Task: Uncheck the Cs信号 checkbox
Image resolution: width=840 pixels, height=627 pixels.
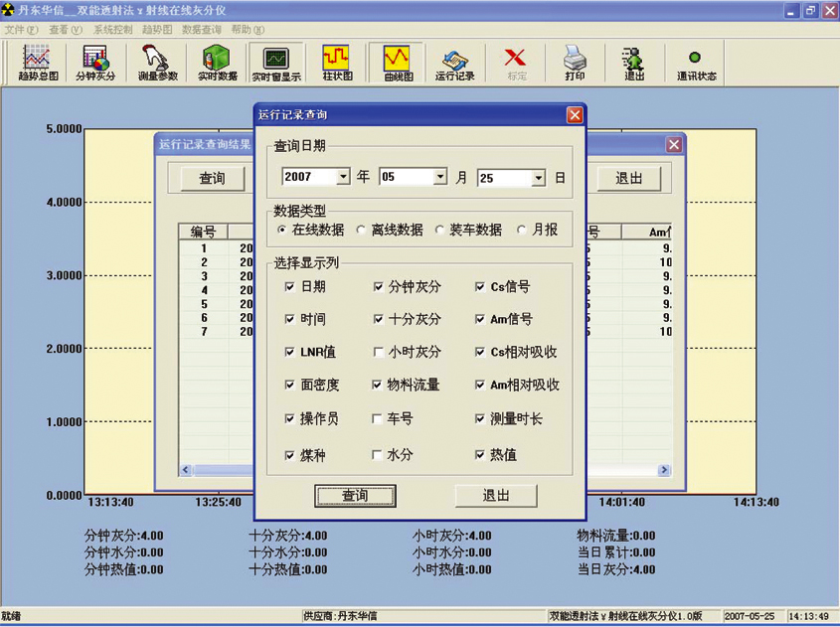Action: pyautogui.click(x=480, y=287)
